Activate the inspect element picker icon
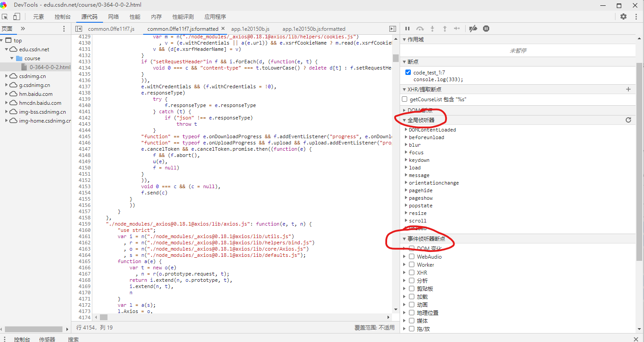The height and width of the screenshot is (342, 644). 5,16
